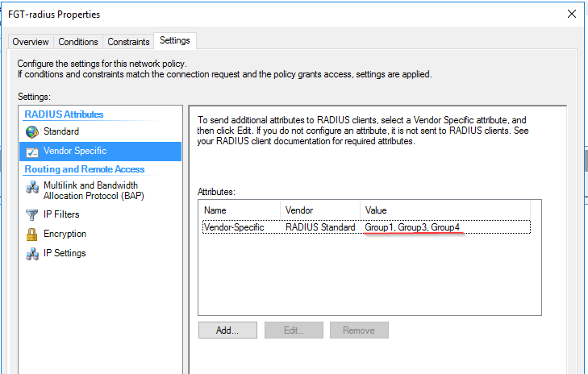Click the RADIUS Attributes section heading
The height and width of the screenshot is (374, 588).
64,114
